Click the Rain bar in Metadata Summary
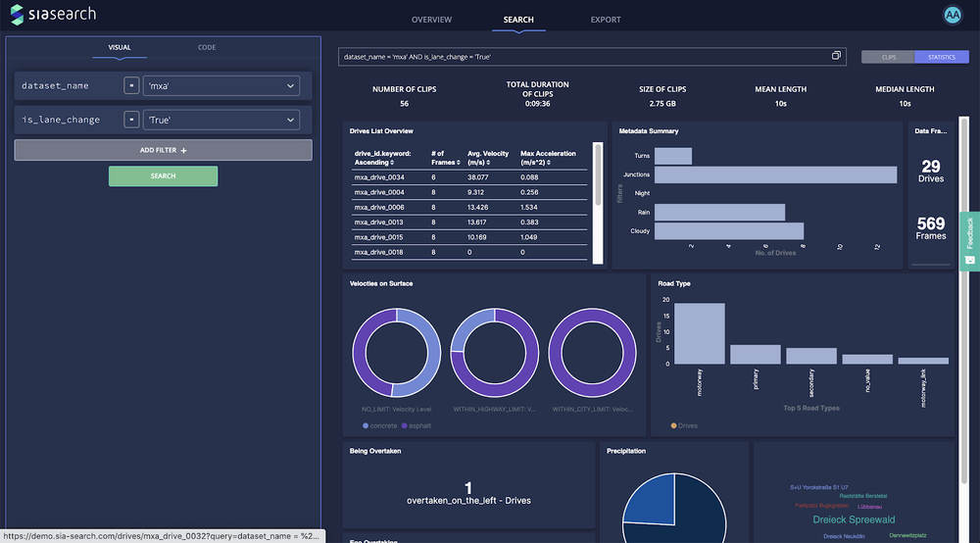This screenshot has width=980, height=543. (719, 213)
